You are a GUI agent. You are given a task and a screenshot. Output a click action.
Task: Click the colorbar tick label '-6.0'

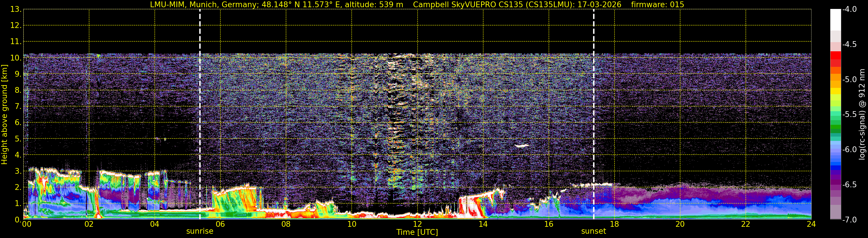pos(850,150)
